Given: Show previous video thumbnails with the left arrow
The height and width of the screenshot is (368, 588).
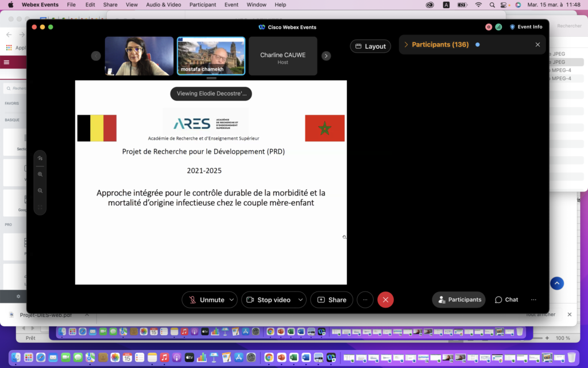Looking at the screenshot, I should 96,56.
